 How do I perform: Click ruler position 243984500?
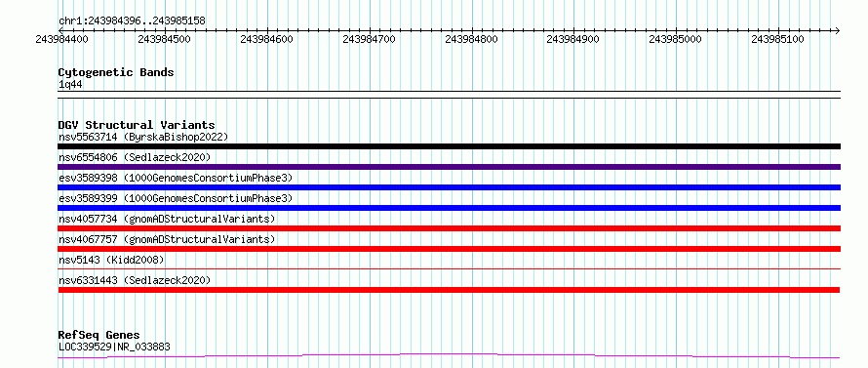point(165,39)
